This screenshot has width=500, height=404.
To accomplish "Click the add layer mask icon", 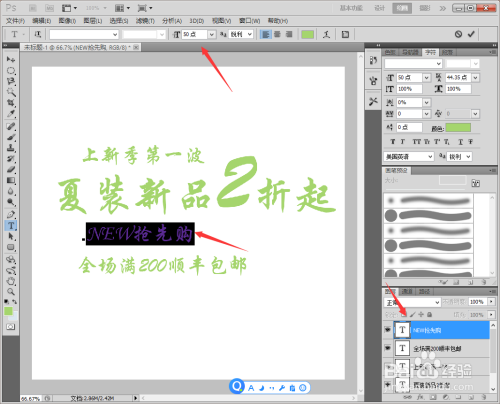I will click(433, 397).
